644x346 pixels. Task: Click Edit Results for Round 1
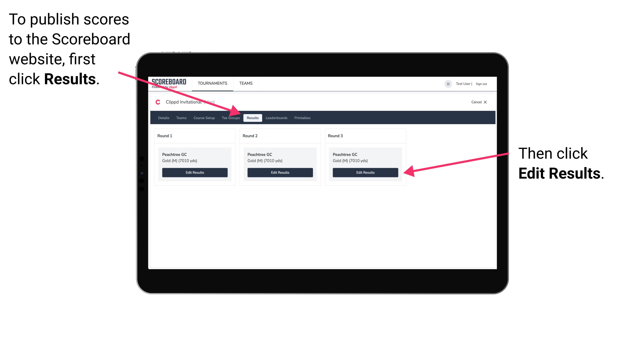coord(195,173)
